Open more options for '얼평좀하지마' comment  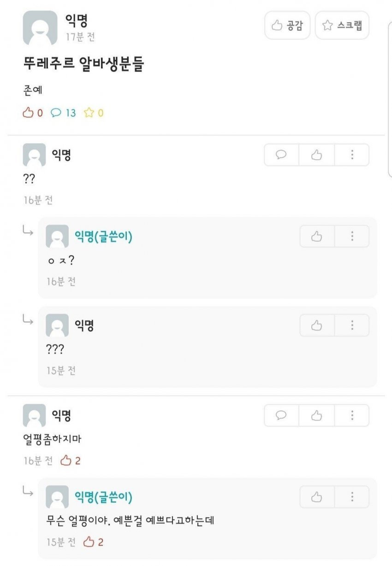click(x=352, y=415)
